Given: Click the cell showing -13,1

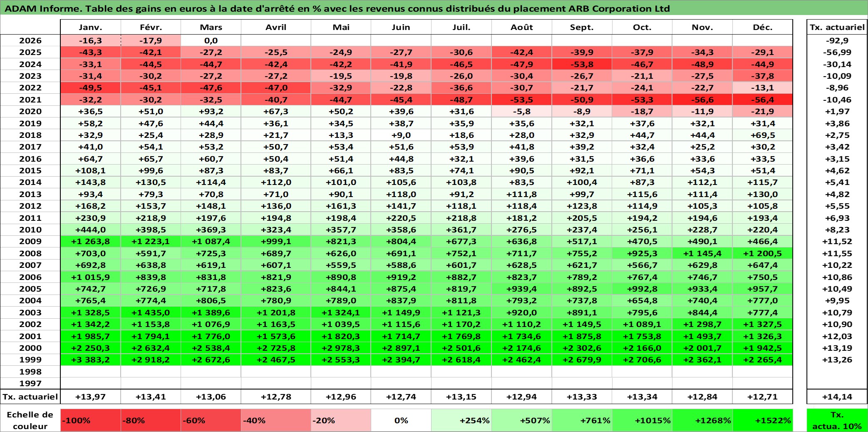Looking at the screenshot, I should [x=763, y=87].
